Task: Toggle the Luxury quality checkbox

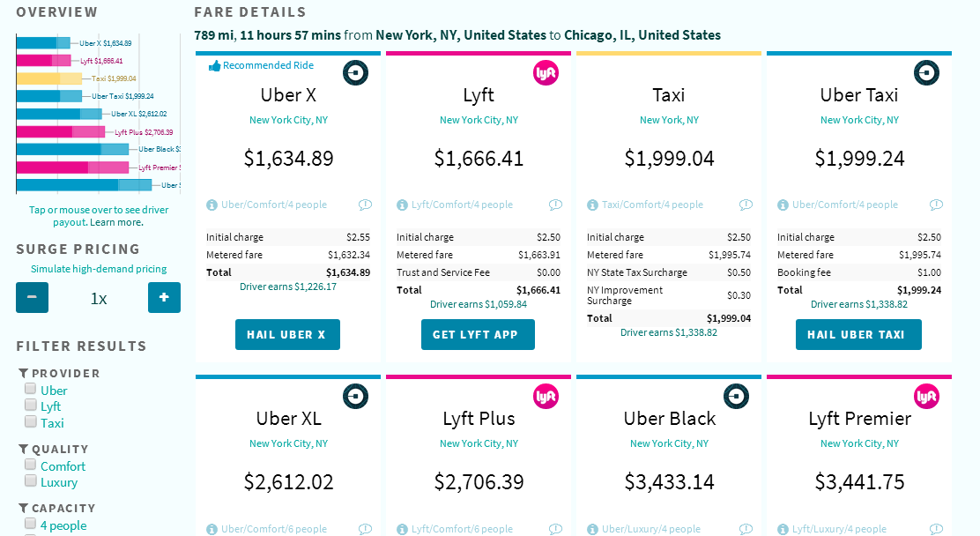Action: click(31, 481)
